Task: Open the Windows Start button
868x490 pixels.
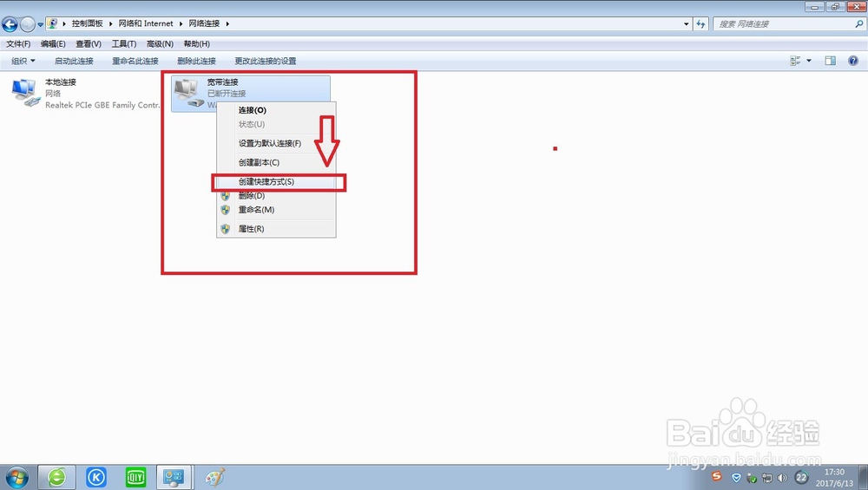Action: pyautogui.click(x=16, y=477)
